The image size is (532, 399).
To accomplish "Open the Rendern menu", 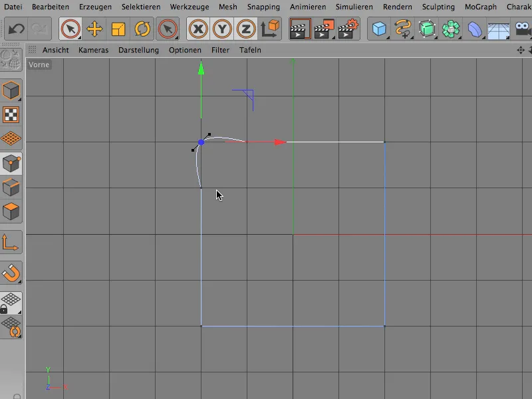I will tap(397, 7).
